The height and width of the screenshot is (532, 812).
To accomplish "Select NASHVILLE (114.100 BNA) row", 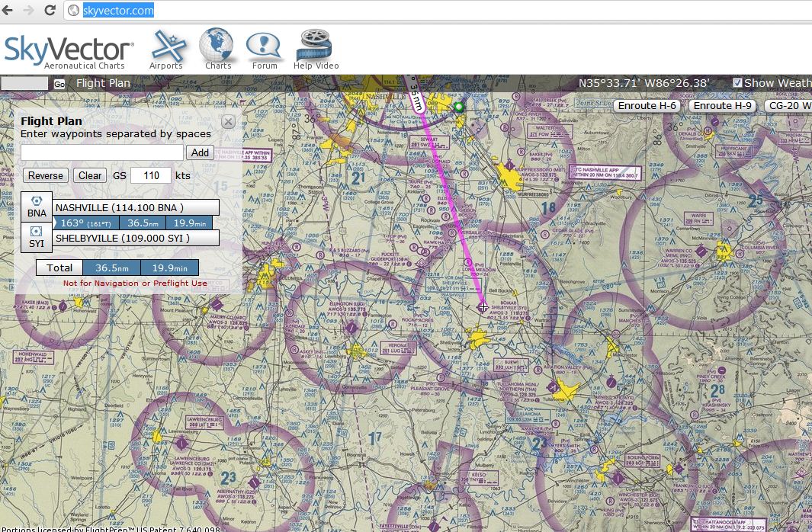I will coord(136,207).
